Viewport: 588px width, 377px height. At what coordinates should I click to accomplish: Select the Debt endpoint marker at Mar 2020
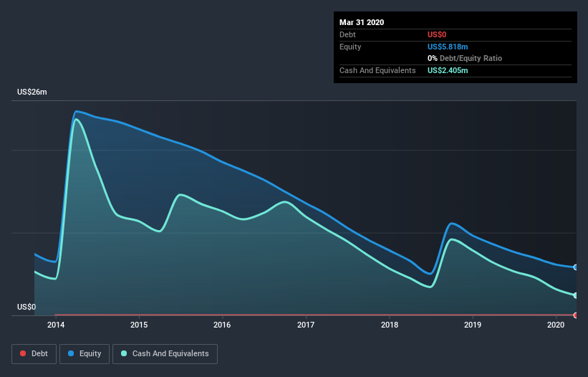click(x=576, y=315)
